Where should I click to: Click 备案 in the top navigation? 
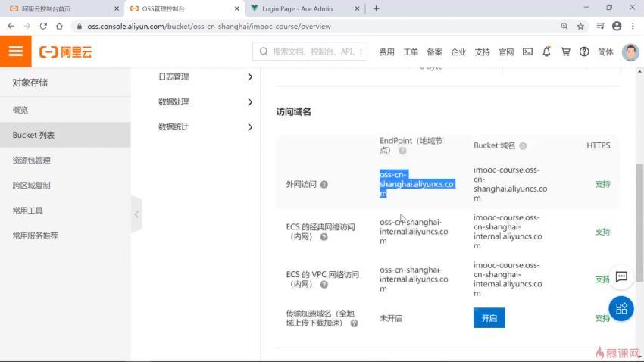434,52
